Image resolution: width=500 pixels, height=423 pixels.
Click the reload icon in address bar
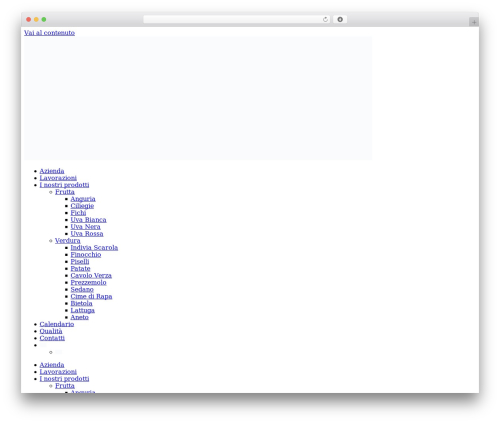click(325, 20)
